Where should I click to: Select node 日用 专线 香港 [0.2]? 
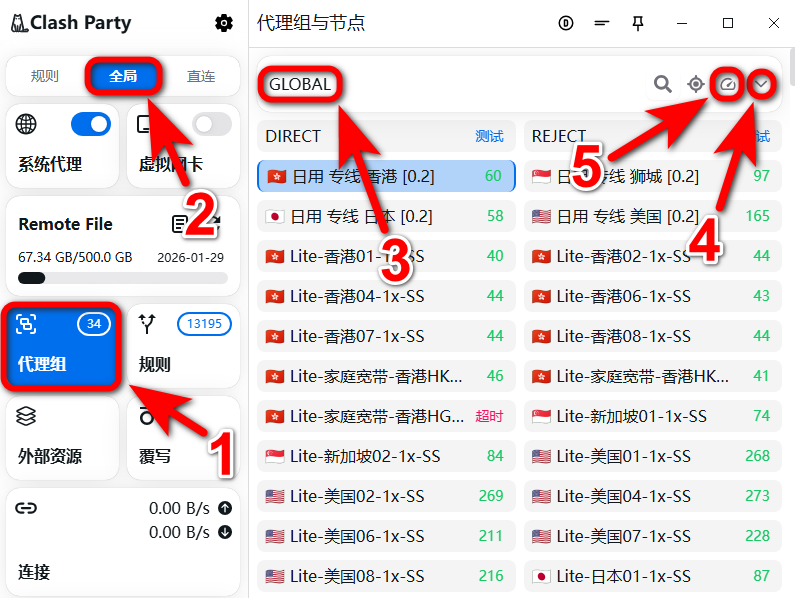click(x=386, y=176)
